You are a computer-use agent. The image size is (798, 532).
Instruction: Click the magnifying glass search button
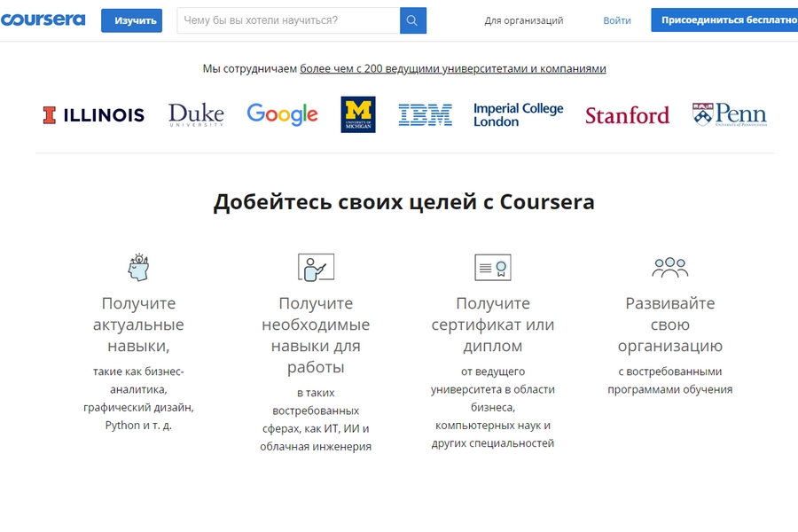pos(412,20)
